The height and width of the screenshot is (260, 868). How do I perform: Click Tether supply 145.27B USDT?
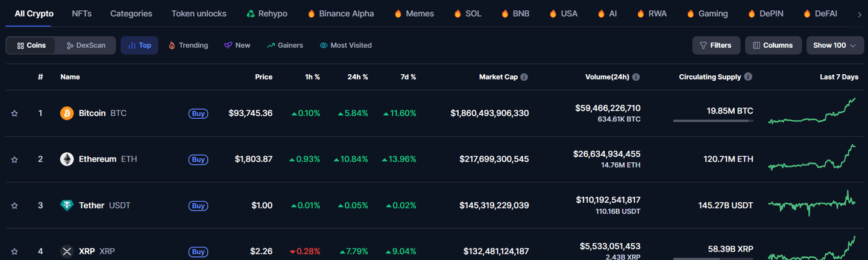pos(726,206)
